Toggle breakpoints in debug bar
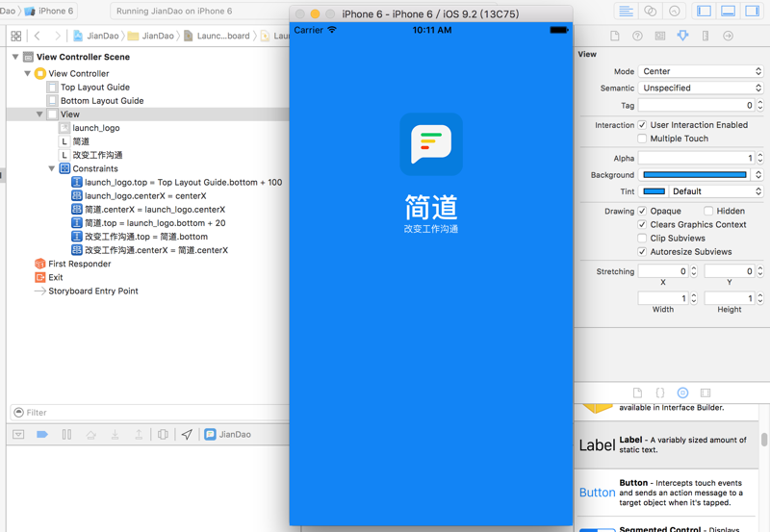The height and width of the screenshot is (532, 770). pos(42,434)
